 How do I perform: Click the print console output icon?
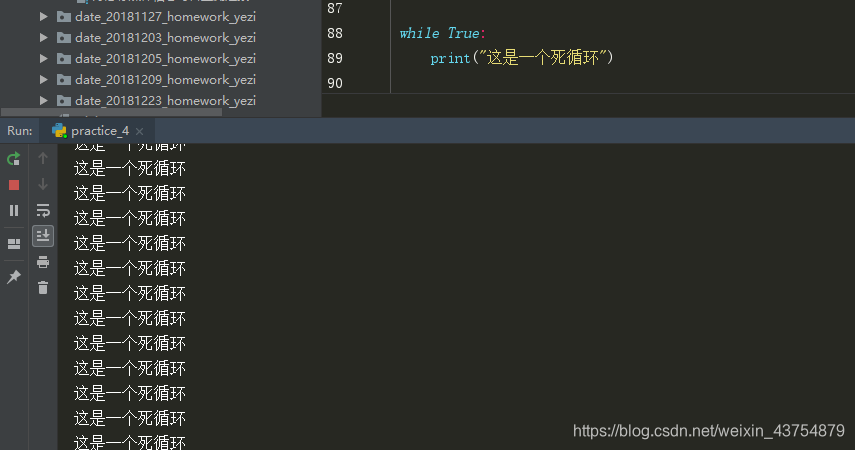(x=43, y=262)
